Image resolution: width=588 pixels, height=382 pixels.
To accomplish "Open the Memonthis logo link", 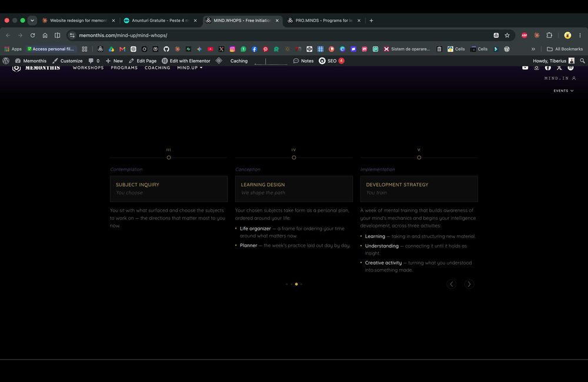I will click(x=36, y=68).
